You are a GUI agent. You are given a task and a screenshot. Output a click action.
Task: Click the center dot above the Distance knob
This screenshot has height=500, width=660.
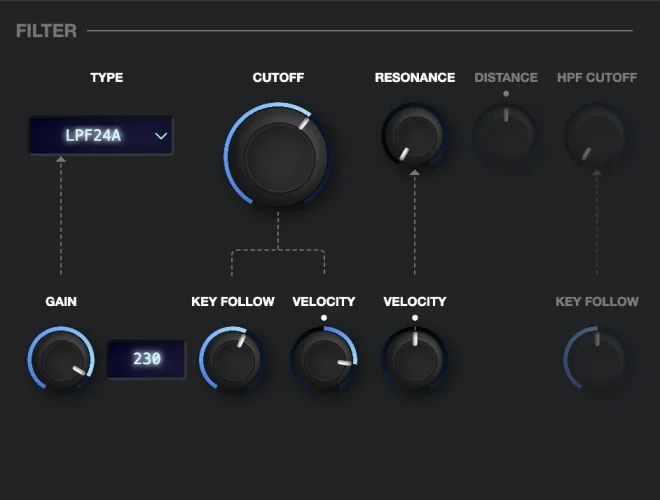click(x=506, y=94)
